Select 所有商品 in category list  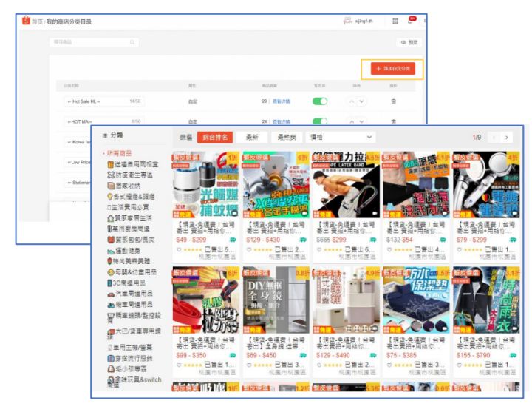[119, 154]
